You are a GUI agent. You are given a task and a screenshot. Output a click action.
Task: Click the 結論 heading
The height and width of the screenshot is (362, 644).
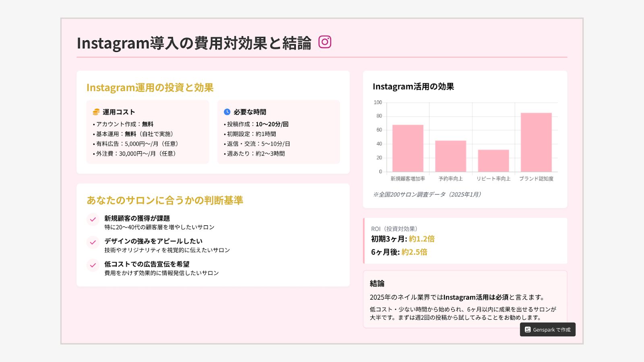click(x=377, y=284)
